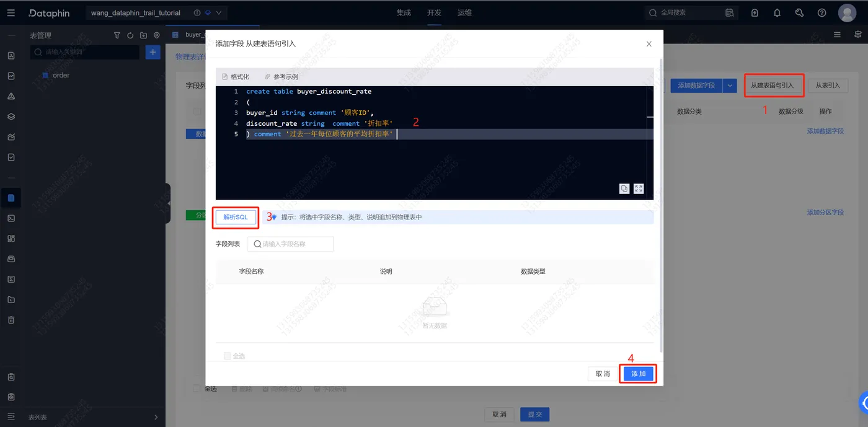Expand the SQL editor to fullscreen
The width and height of the screenshot is (868, 427).
639,189
